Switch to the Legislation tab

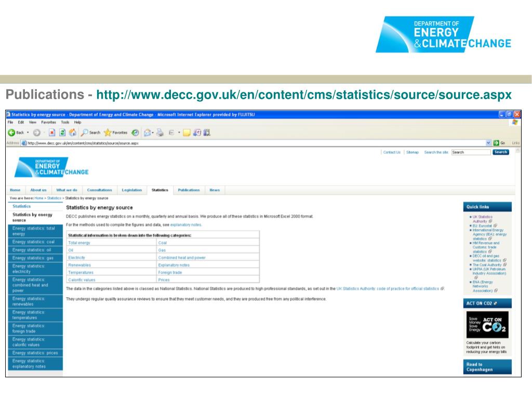(131, 190)
